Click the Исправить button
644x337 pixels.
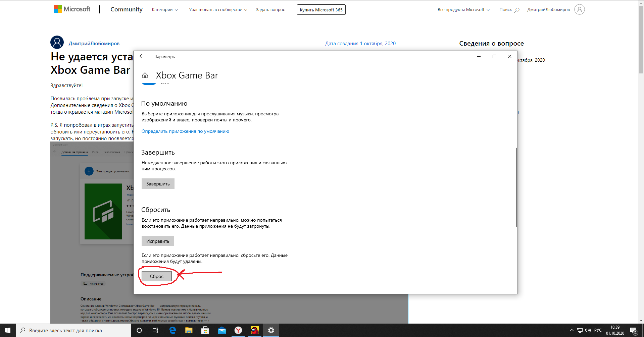tap(158, 241)
